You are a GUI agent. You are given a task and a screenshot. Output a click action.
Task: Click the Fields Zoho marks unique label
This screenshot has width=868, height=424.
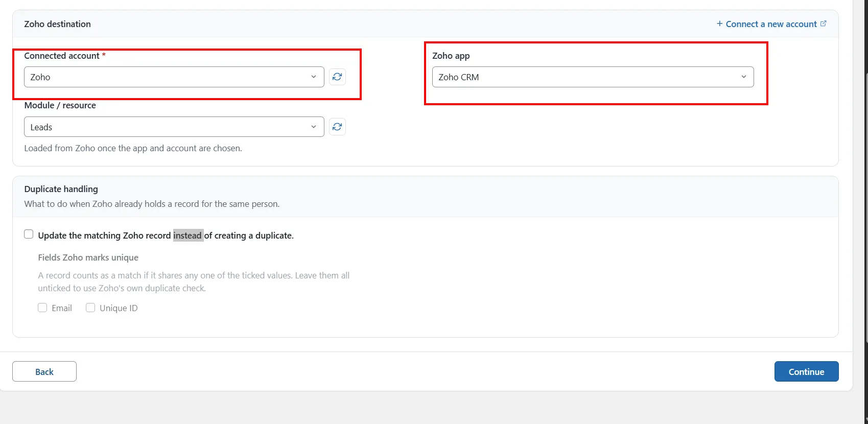[88, 257]
